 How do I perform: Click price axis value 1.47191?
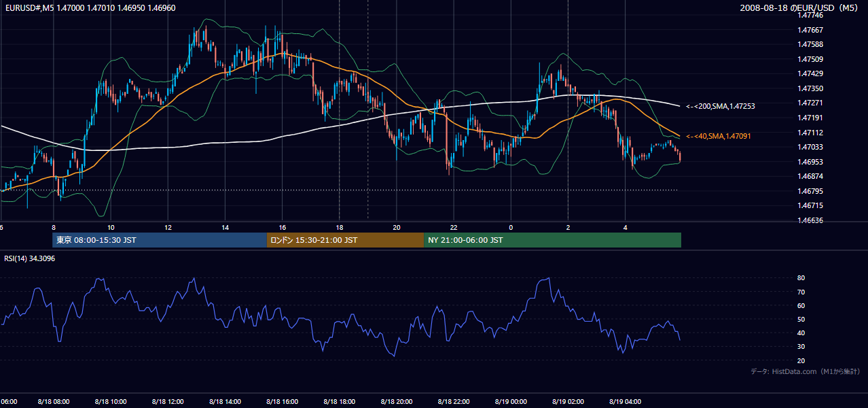810,118
